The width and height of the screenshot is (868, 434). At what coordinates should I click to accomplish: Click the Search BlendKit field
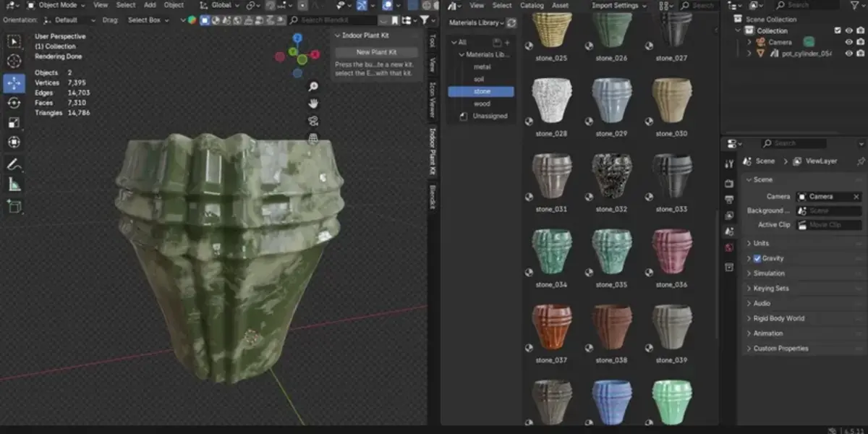coord(331,20)
